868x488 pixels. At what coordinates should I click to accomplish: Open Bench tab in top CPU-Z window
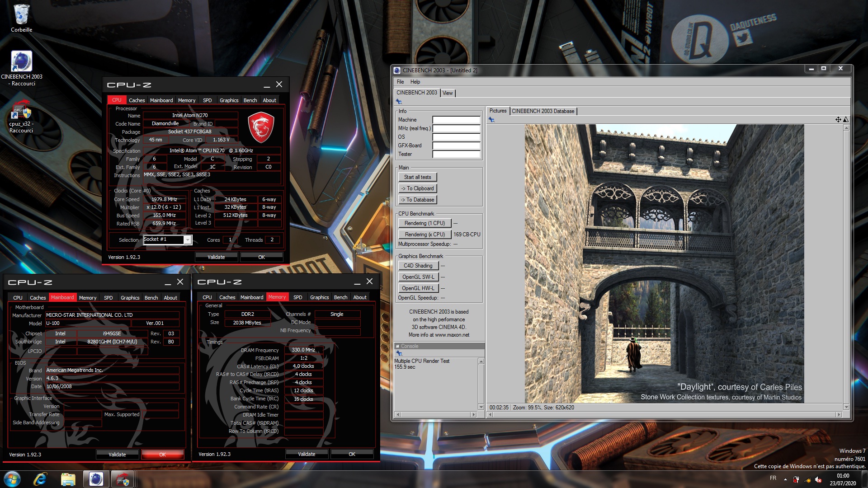click(x=250, y=100)
